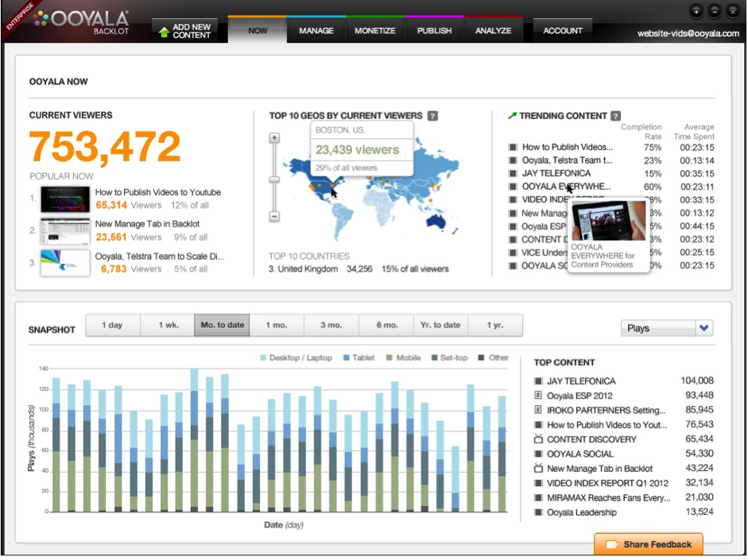Click the green Add New Content arrow icon
Screen dimensions: 748x560
164,32
